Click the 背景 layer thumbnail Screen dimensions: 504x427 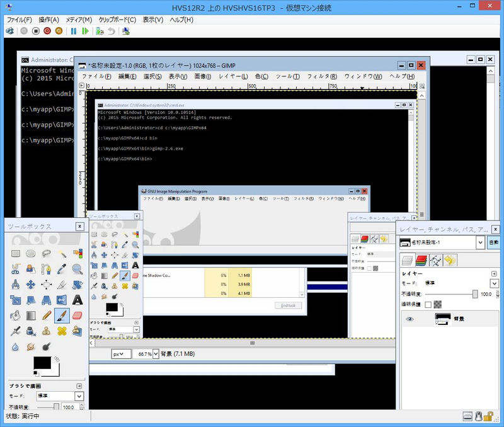coord(443,319)
